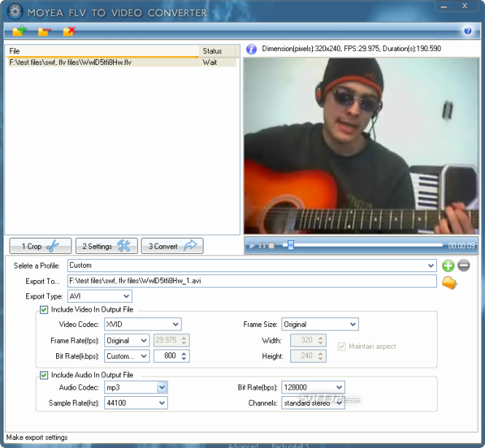The image size is (485, 448).
Task: Click the File column header
Action: coord(103,51)
